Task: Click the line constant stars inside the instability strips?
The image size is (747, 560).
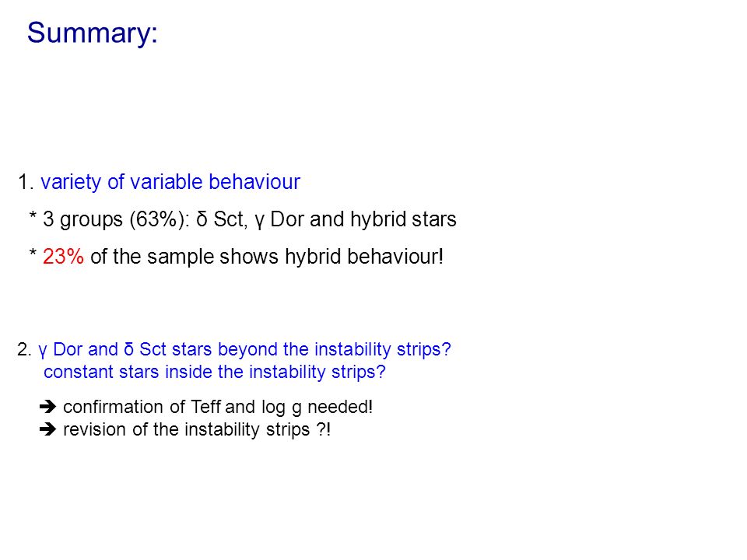Action: click(x=215, y=372)
